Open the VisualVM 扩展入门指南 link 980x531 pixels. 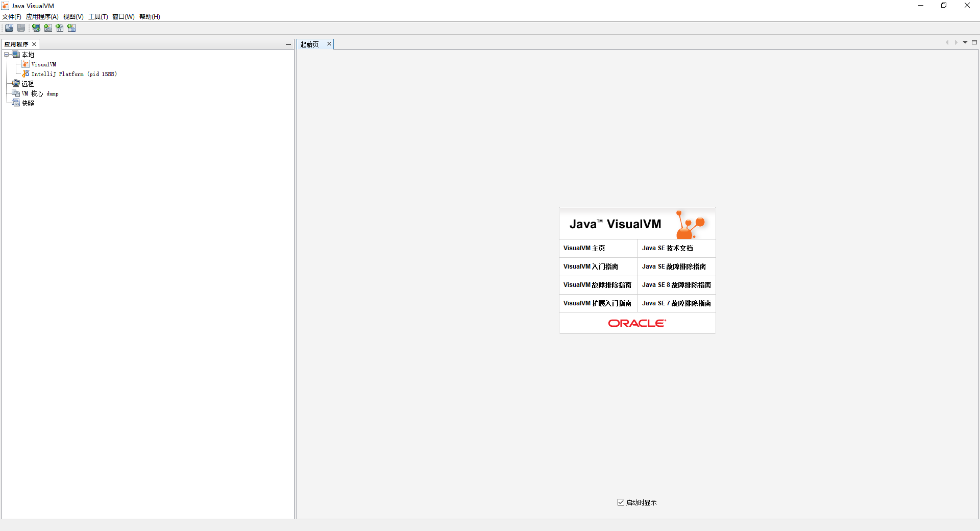coord(597,303)
